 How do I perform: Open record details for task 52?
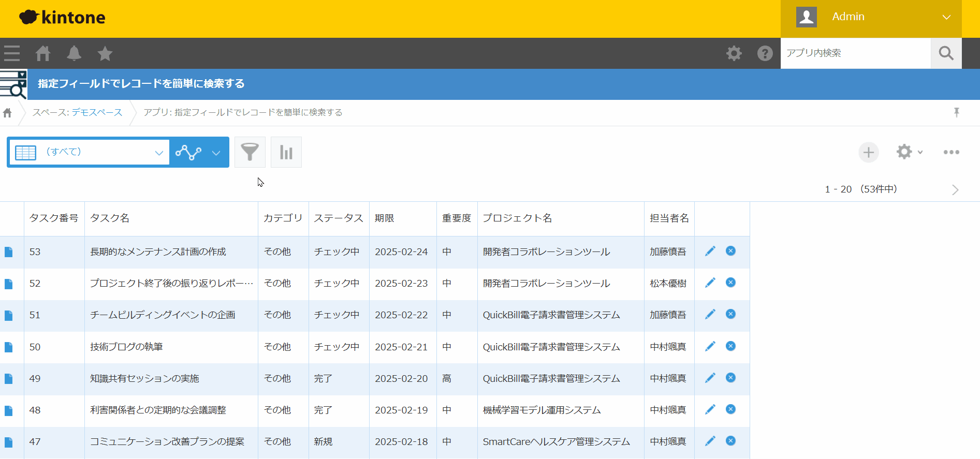(9, 284)
